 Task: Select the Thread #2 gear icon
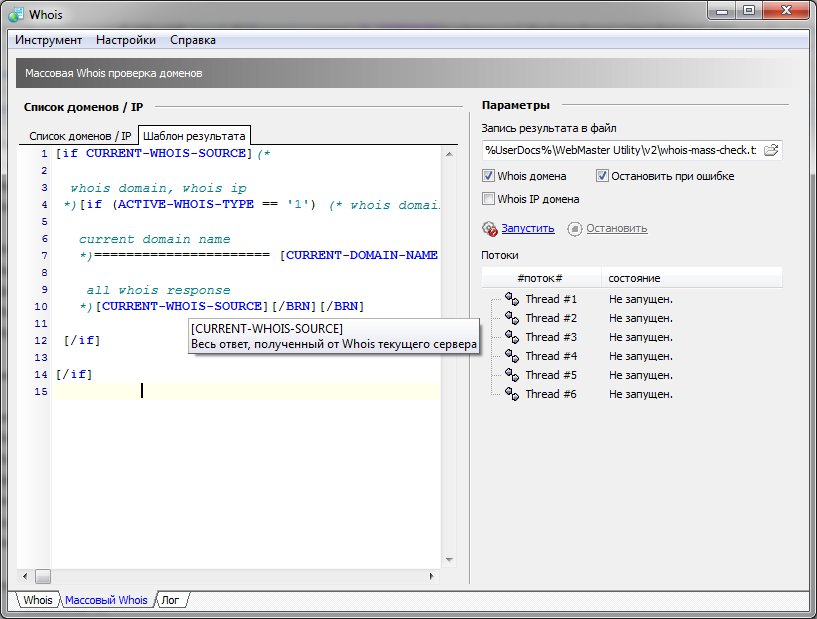(x=511, y=318)
